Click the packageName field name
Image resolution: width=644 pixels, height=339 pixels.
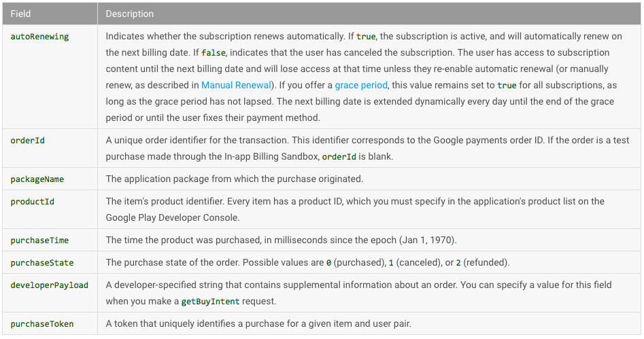point(37,179)
